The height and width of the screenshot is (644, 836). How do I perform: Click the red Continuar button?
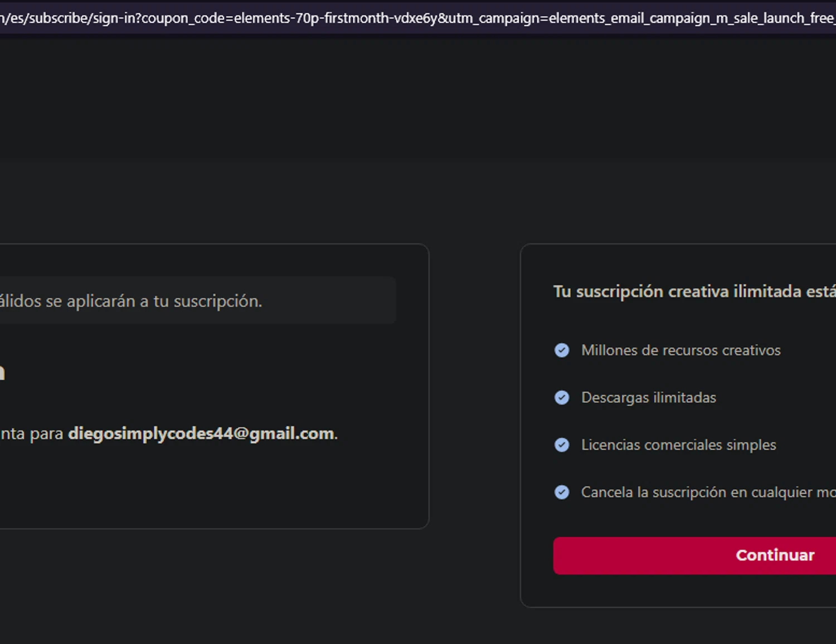pos(694,555)
